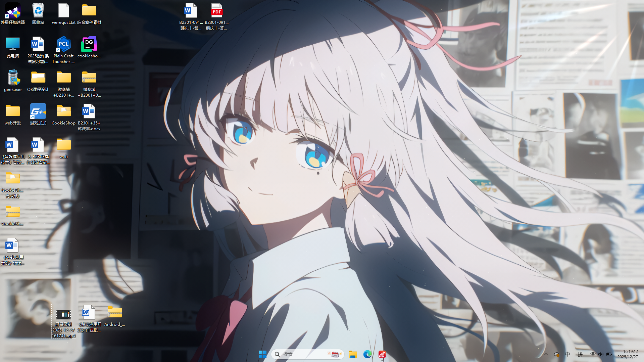Open the red app icon beside Edge
The width and height of the screenshot is (644, 362).
click(x=382, y=354)
